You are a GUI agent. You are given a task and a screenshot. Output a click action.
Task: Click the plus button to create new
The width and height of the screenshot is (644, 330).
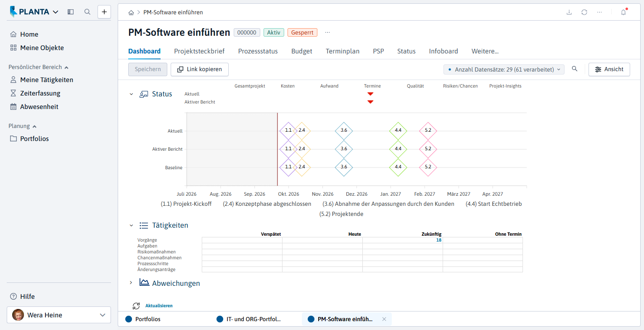104,12
